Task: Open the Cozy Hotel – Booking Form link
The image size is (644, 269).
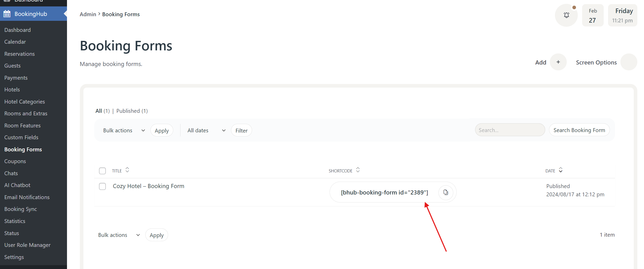Action: click(149, 186)
